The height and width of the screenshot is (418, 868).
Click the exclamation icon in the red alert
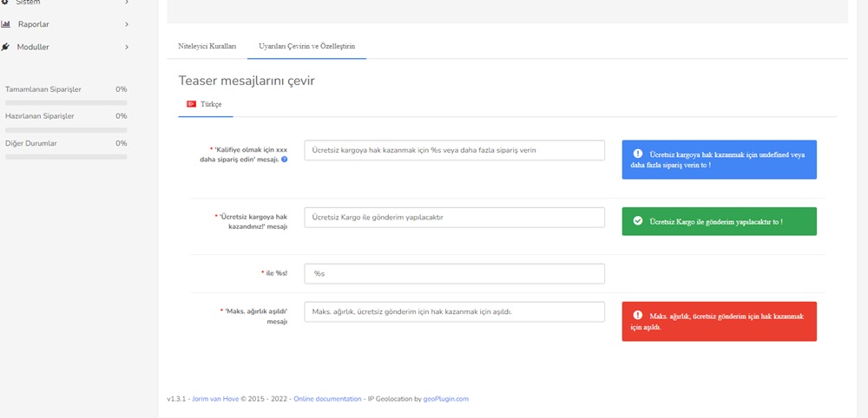[x=638, y=315]
